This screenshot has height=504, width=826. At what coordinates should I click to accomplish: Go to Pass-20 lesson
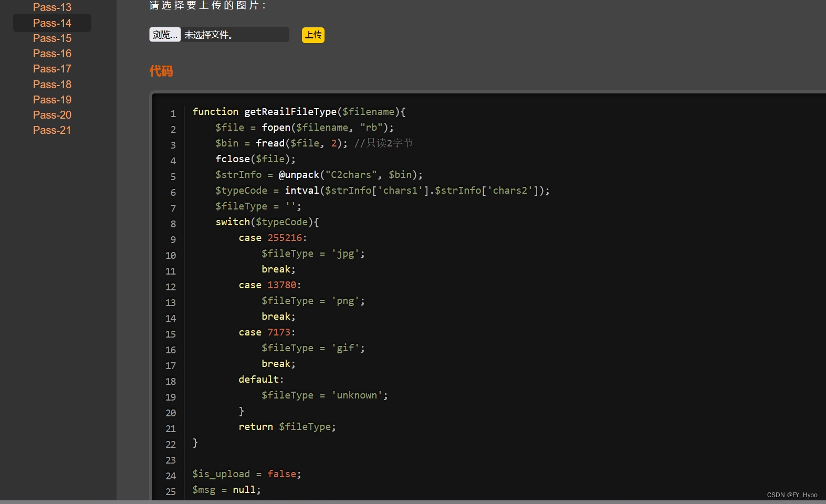click(x=52, y=115)
